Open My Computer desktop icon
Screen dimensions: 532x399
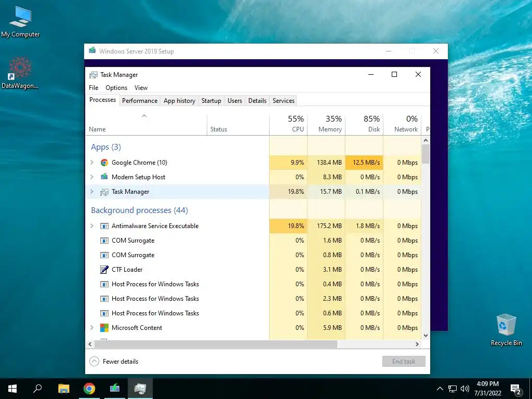20,22
